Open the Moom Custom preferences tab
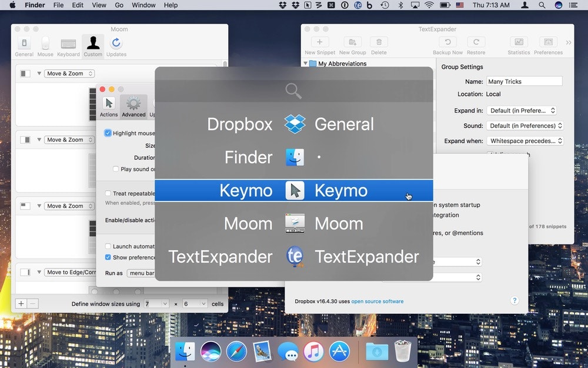 pyautogui.click(x=93, y=47)
